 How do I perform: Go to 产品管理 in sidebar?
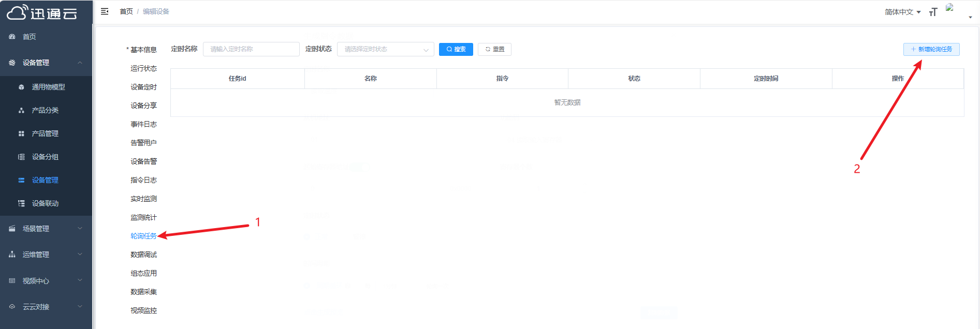[x=45, y=133]
